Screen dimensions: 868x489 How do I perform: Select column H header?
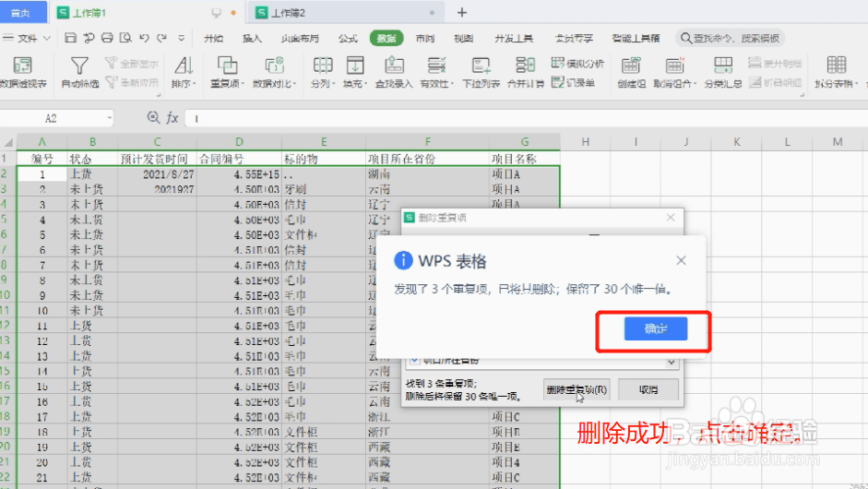click(585, 142)
